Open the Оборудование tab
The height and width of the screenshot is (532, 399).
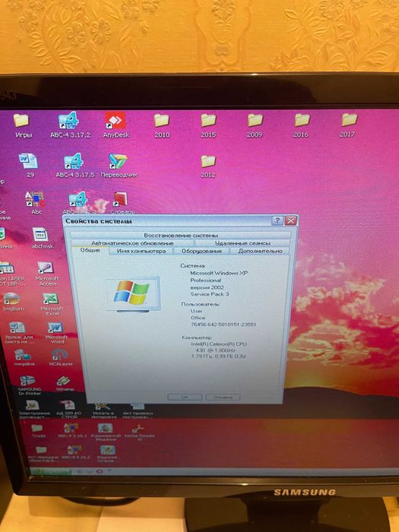[x=201, y=251]
